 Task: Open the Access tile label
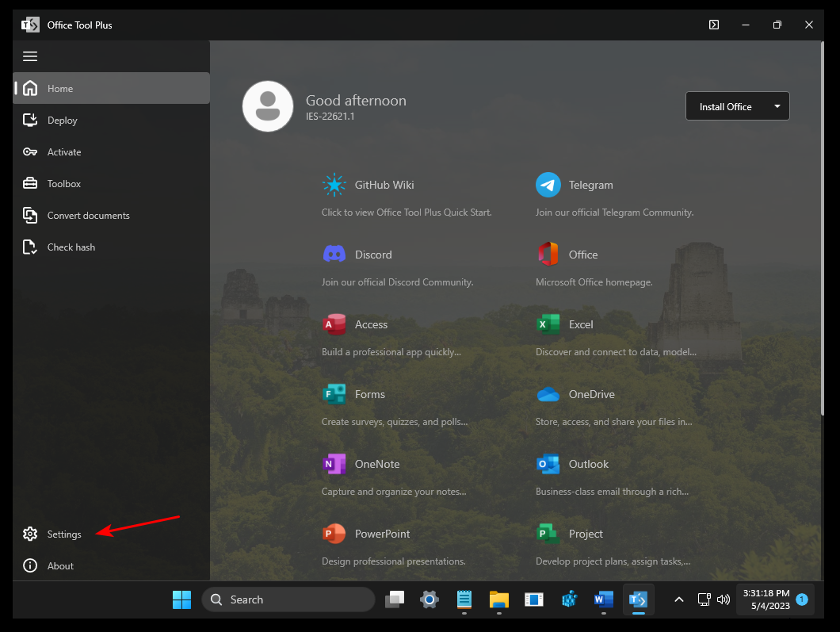point(371,324)
